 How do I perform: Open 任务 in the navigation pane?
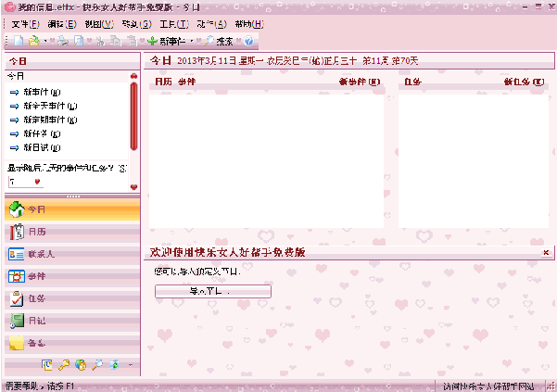click(35, 298)
